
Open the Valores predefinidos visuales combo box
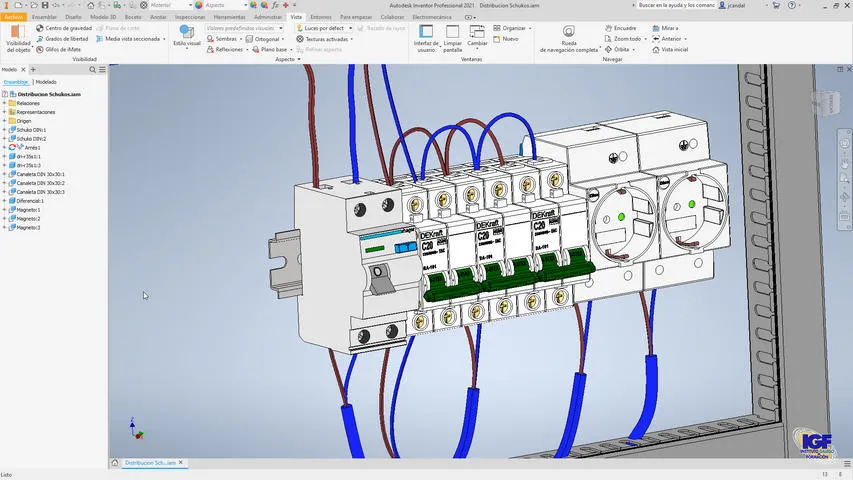[x=244, y=28]
